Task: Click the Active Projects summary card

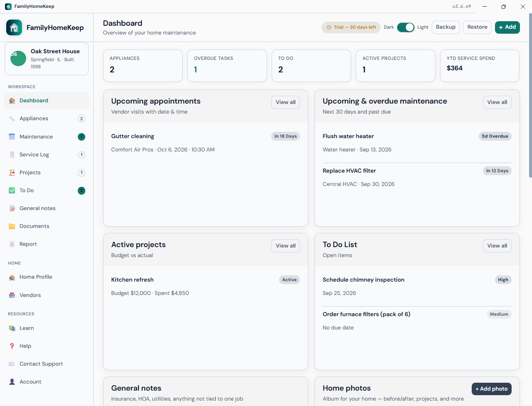Action: (396, 66)
